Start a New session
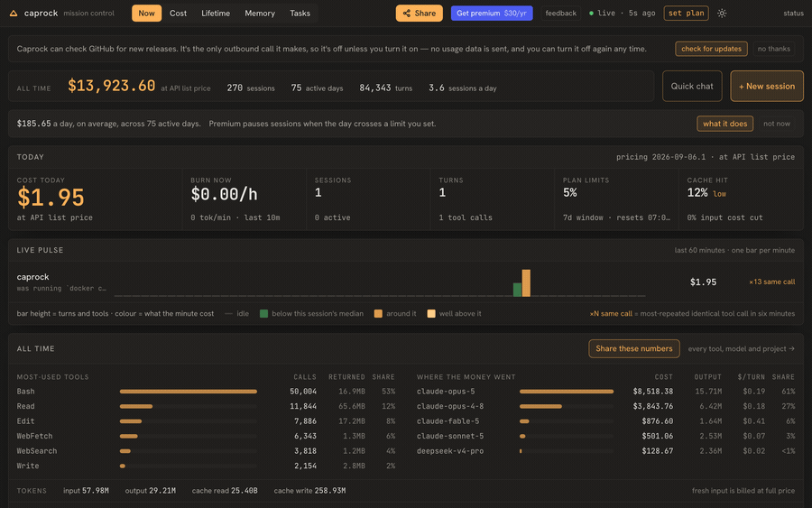Viewport: 812px width, 508px height. tap(766, 86)
